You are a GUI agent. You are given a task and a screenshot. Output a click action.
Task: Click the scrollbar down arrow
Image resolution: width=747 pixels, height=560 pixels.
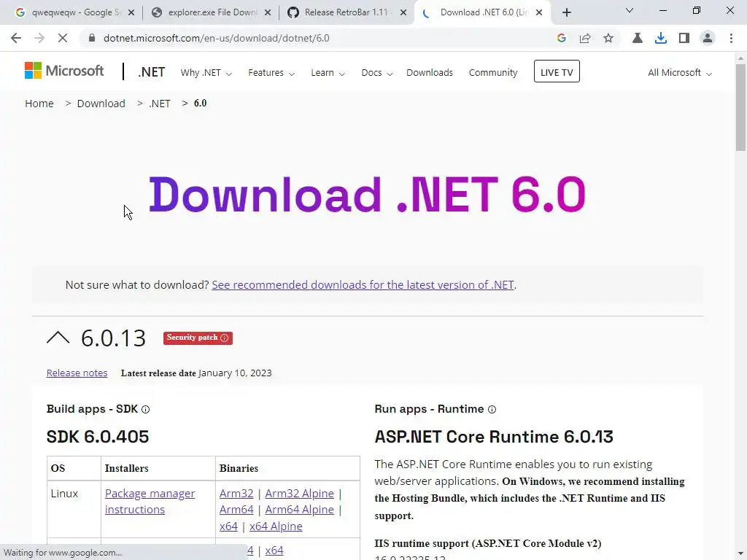[740, 555]
